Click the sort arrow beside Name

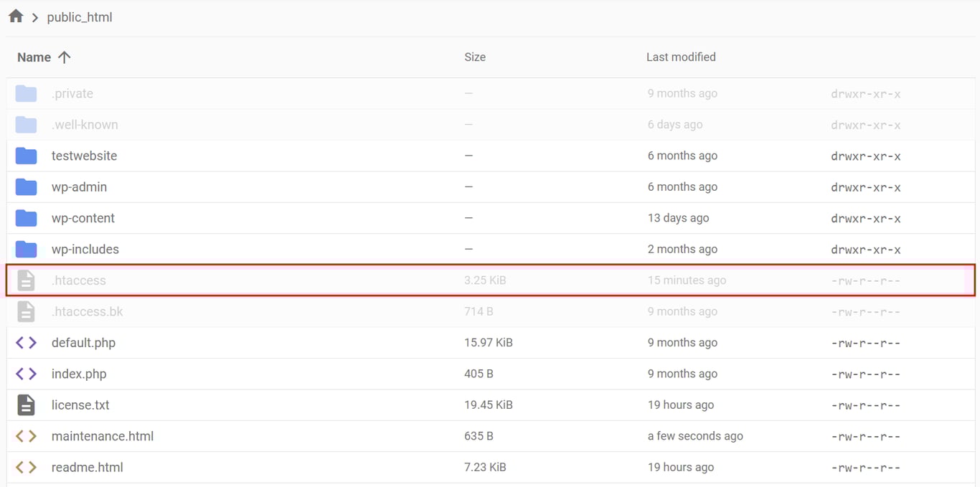(64, 57)
